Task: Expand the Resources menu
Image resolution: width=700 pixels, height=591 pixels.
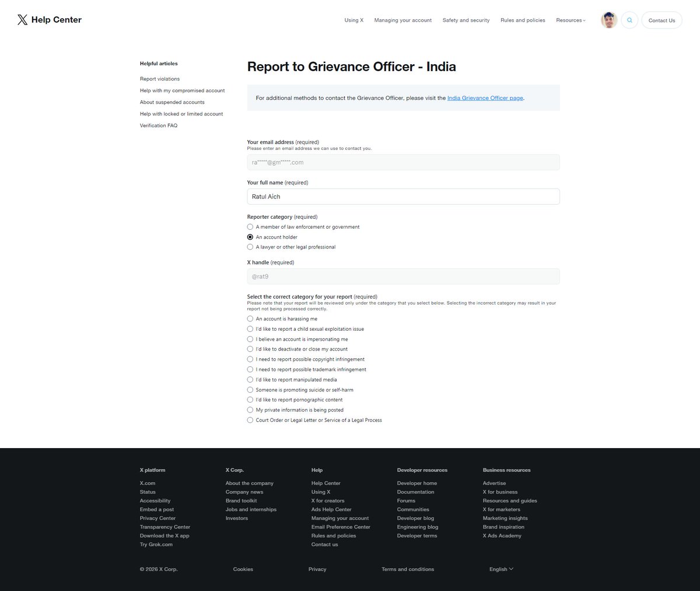Action: tap(570, 20)
